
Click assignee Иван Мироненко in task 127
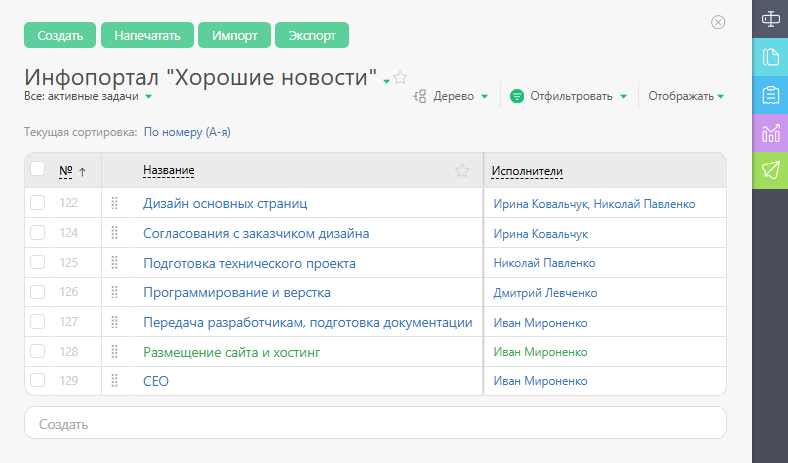[x=540, y=323]
